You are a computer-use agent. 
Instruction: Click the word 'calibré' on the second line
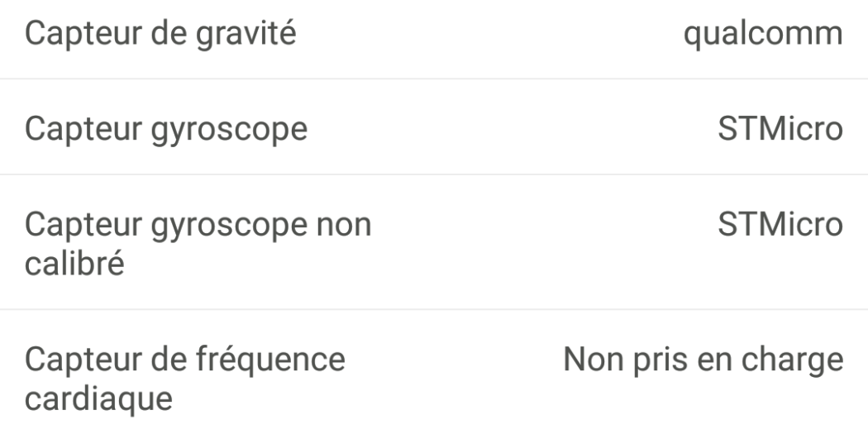pyautogui.click(x=75, y=265)
